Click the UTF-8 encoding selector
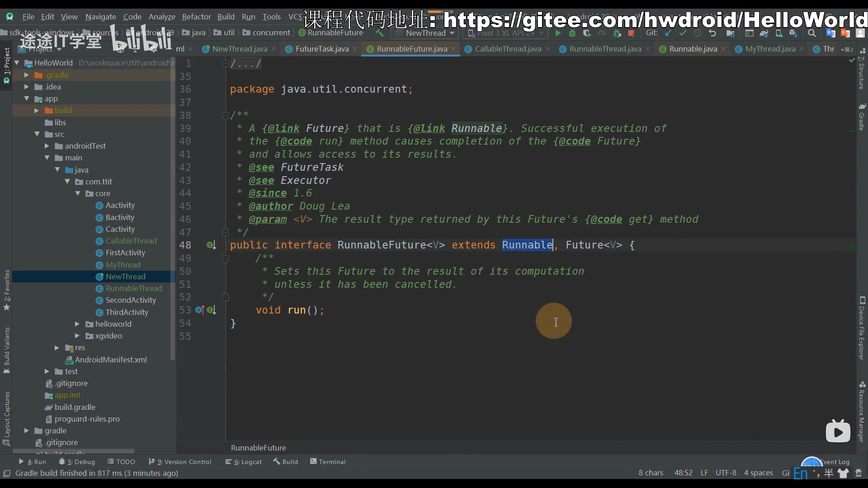Screen dimensions: 868x488 726,473
